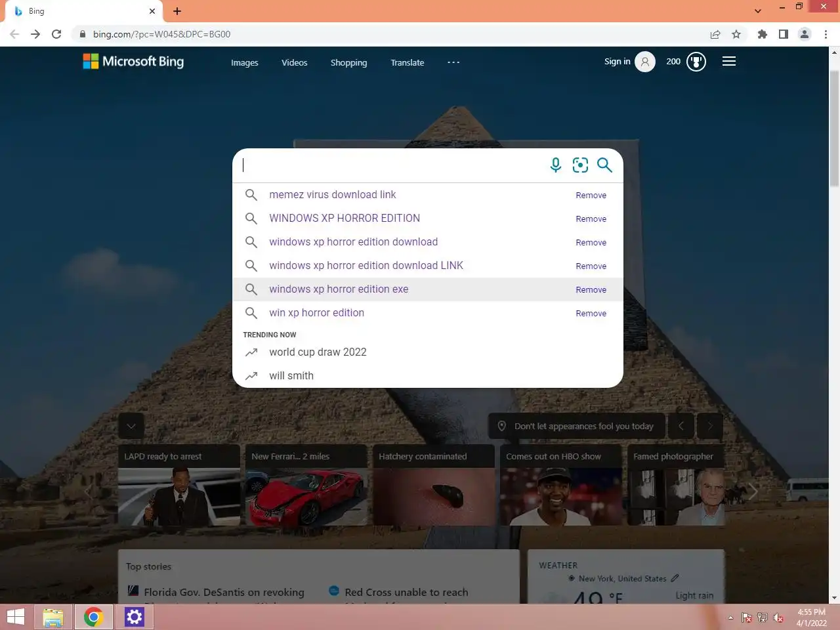Open Comes out on HBO show card
The image size is (840, 630).
[561, 485]
